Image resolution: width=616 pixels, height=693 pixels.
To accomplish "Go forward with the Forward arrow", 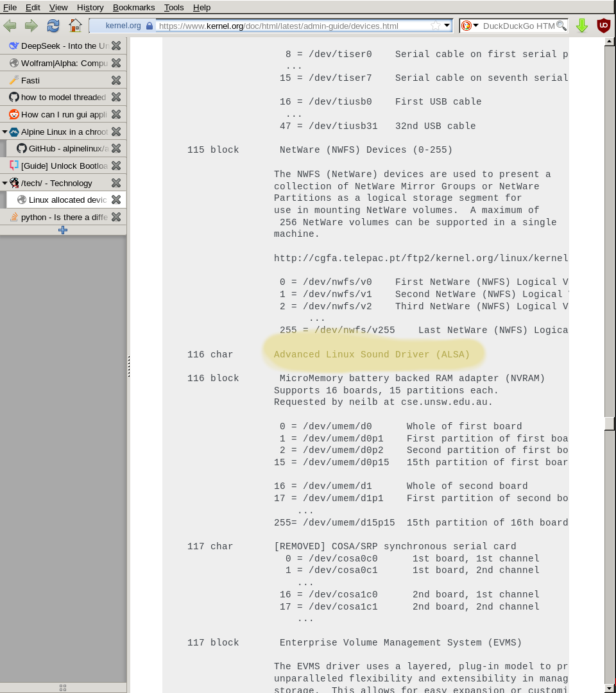I will click(x=31, y=26).
